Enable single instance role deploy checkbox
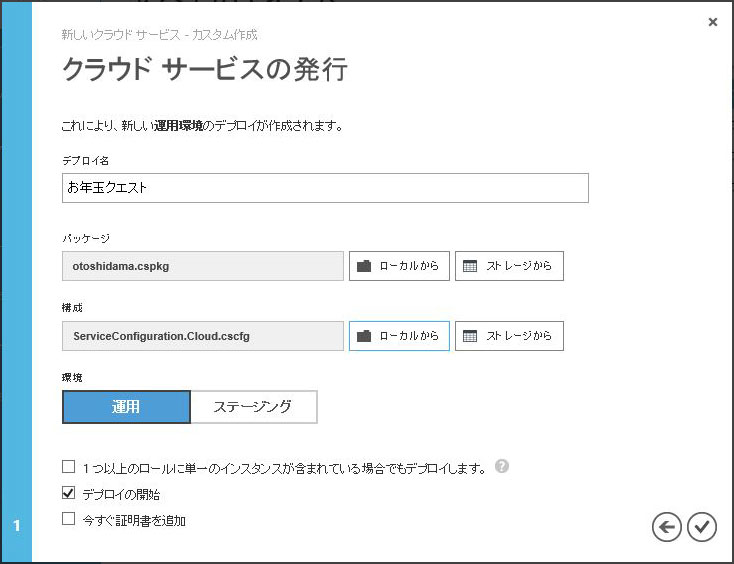Viewport: 734px width, 564px height. pos(68,467)
